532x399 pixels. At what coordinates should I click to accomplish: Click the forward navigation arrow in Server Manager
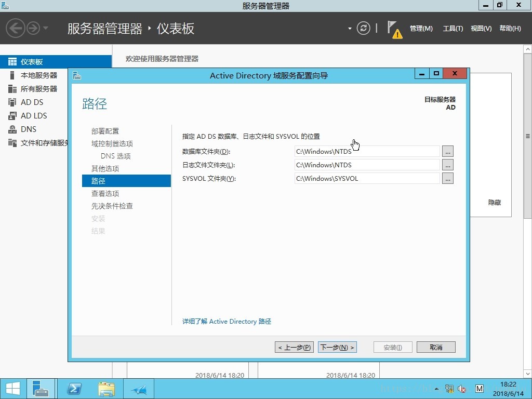pyautogui.click(x=33, y=28)
